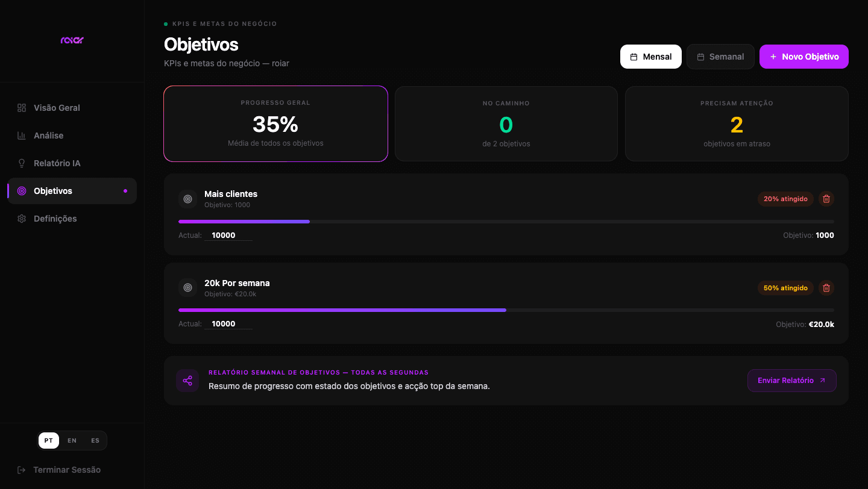
Task: Click the Actual value field for Mais clientes
Action: pos(228,235)
